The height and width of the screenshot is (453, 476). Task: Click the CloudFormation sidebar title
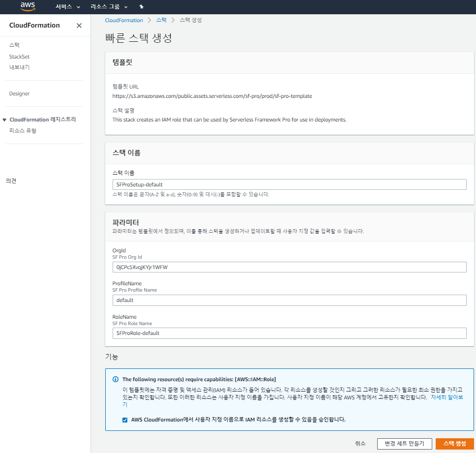coord(34,25)
